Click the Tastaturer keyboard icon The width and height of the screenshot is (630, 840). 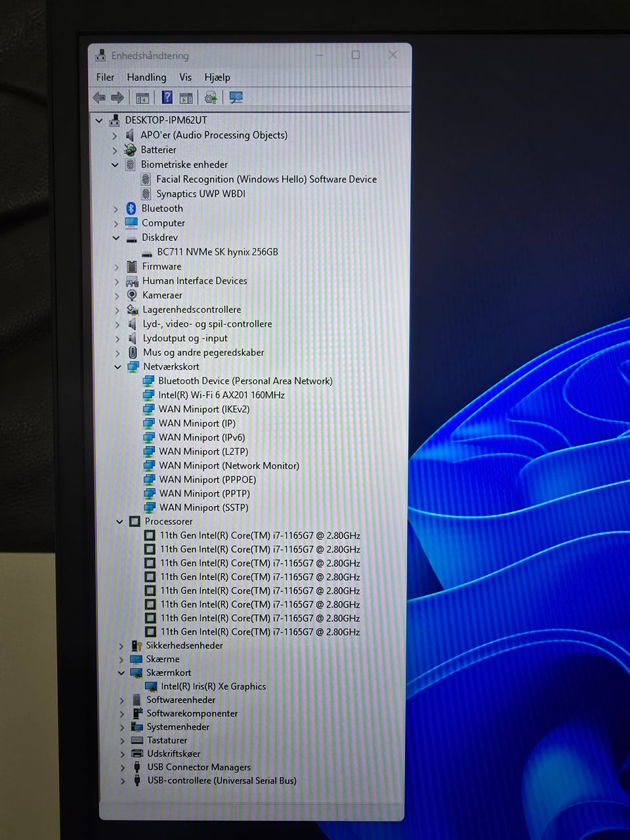[137, 740]
